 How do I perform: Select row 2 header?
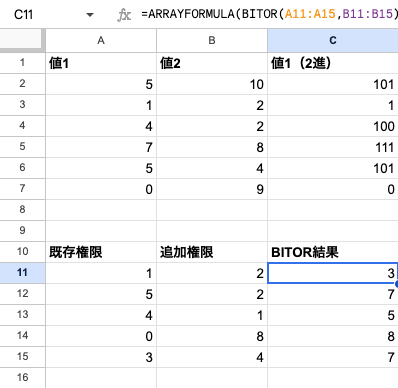22,84
